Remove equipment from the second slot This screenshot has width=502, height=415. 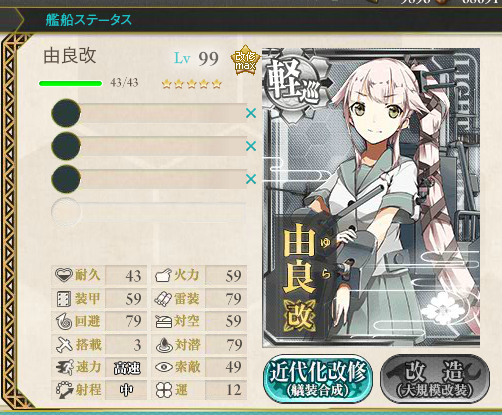point(251,146)
